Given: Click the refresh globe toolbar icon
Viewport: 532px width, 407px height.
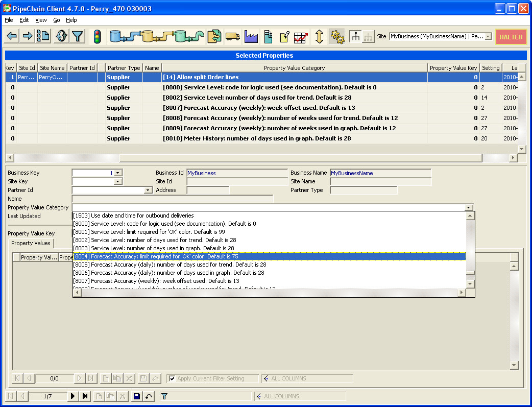Looking at the screenshot, I should [x=61, y=36].
